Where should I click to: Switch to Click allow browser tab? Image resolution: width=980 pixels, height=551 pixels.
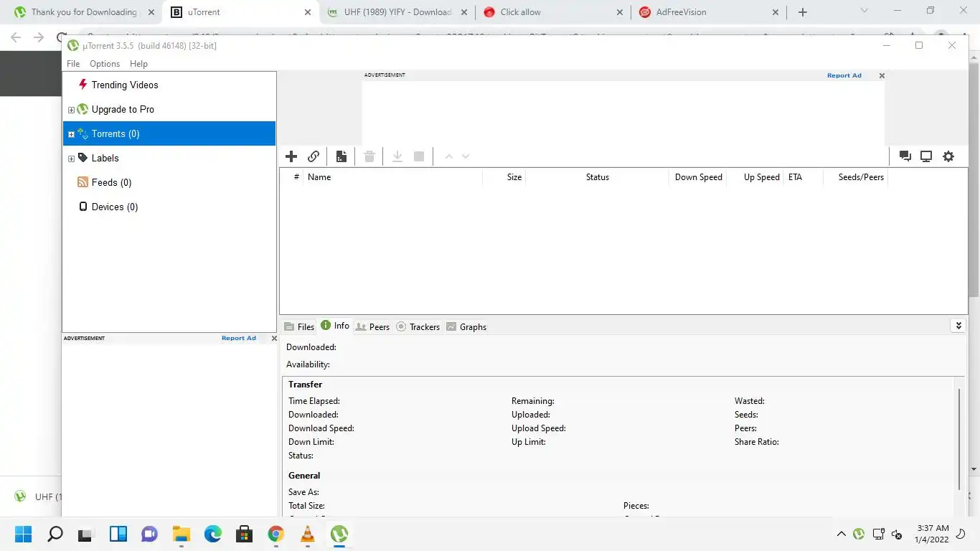pos(552,12)
